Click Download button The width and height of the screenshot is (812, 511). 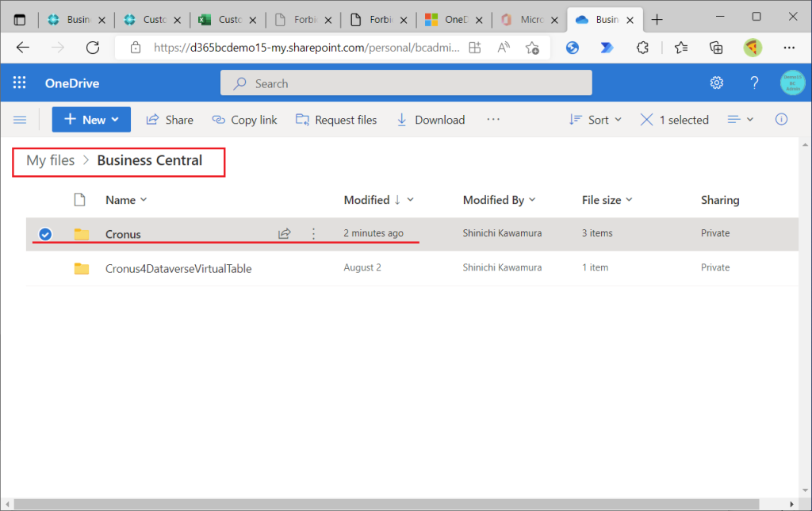pyautogui.click(x=431, y=120)
